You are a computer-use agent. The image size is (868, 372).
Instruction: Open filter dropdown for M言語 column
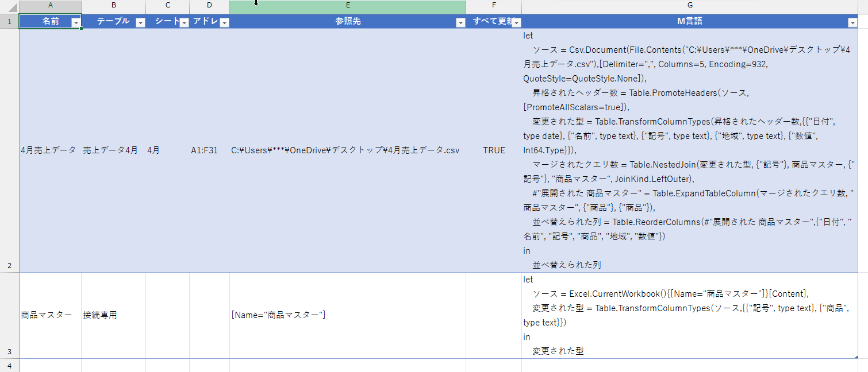tap(852, 22)
